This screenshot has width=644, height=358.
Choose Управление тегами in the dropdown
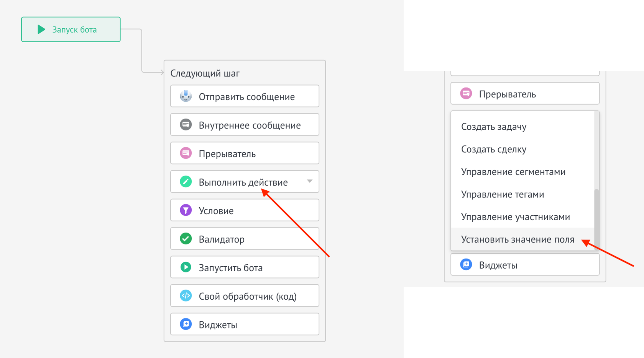503,195
